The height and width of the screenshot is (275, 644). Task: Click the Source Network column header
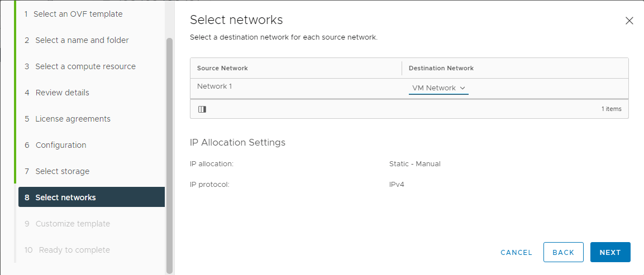[222, 68]
